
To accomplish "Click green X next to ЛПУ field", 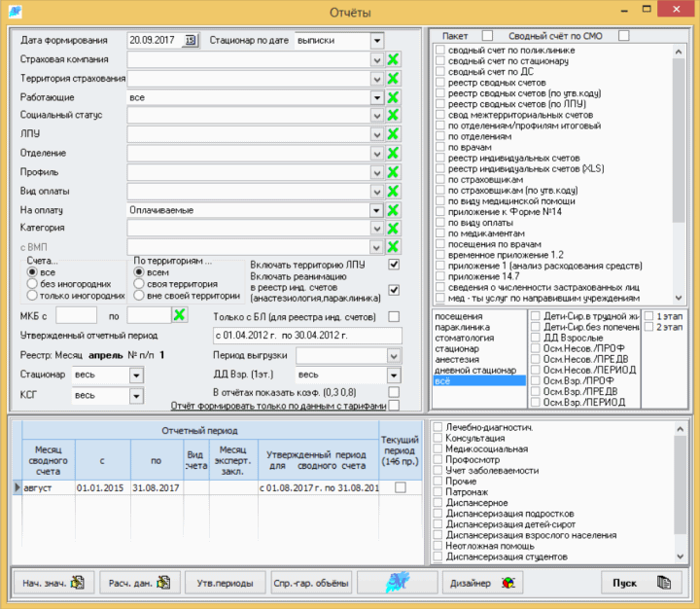I will tap(393, 135).
